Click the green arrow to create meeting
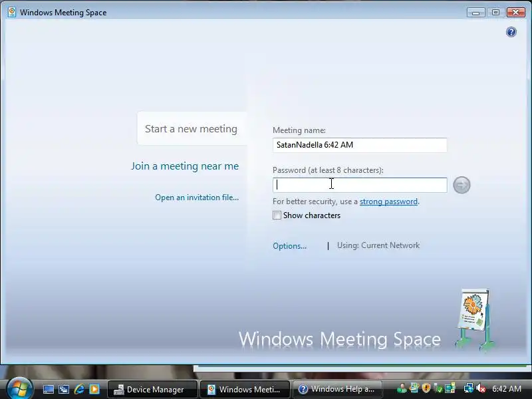This screenshot has height=399, width=532. click(462, 185)
